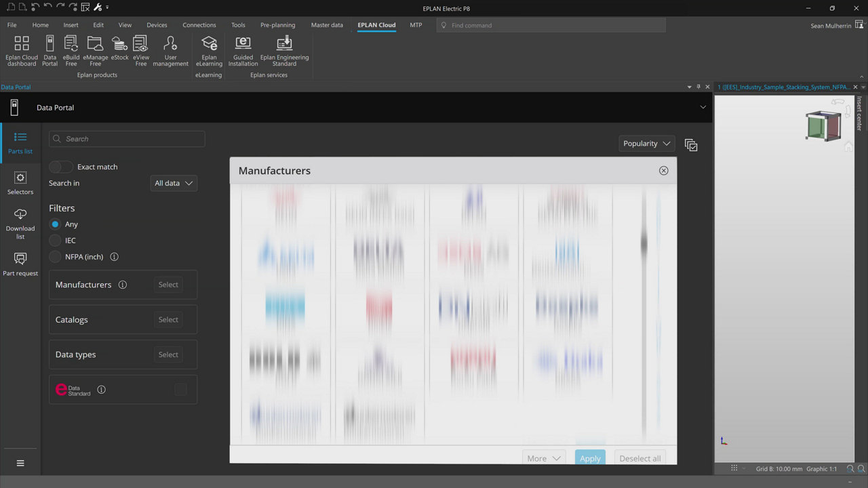Enable the Data Standard checkbox
868x488 pixels.
pos(180,389)
